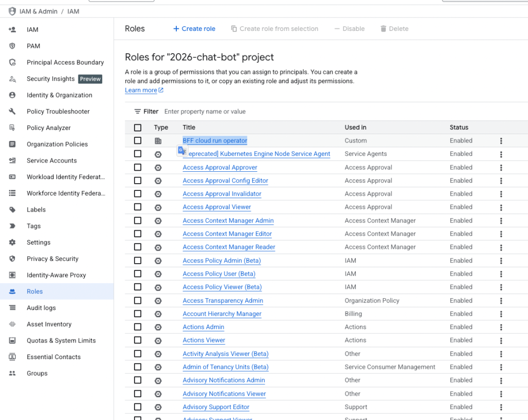Click the Identity & Organization person icon
Screen dimensions: 528x420
click(x=12, y=95)
